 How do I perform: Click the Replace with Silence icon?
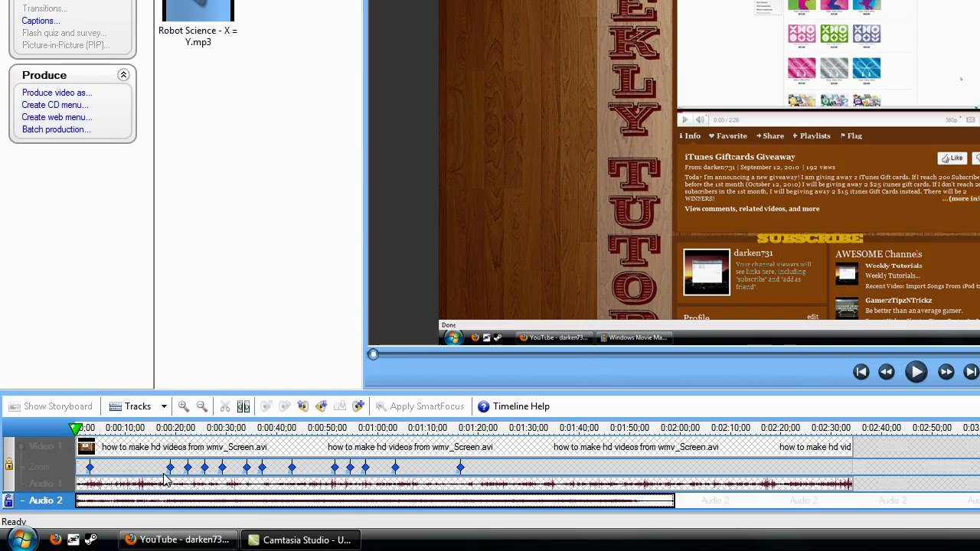(x=340, y=406)
